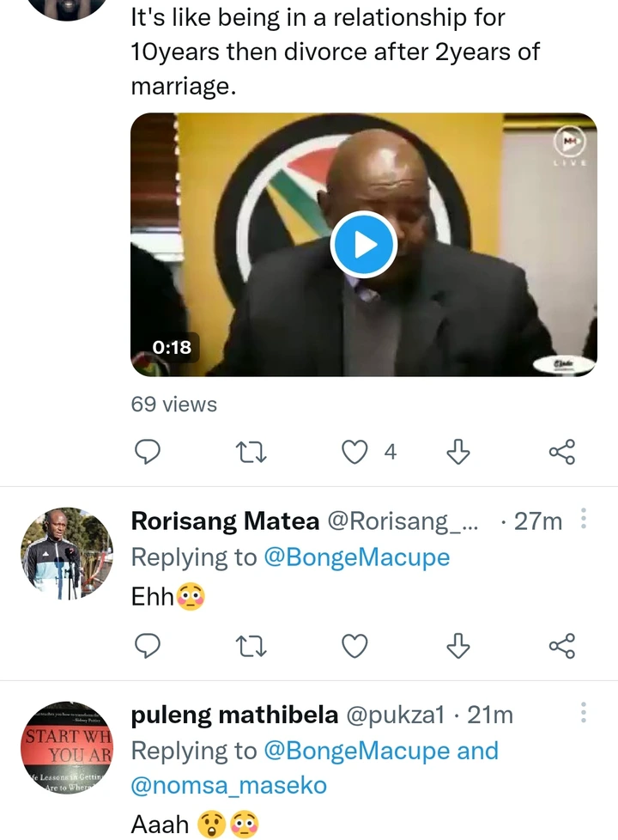The image size is (618, 840).
Task: Share Rorisang Matea's reply
Action: pyautogui.click(x=562, y=646)
